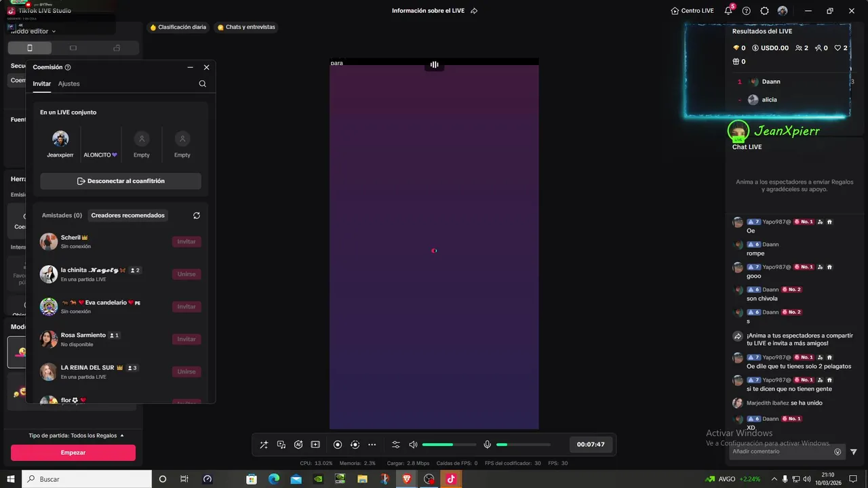868x488 pixels.
Task: Open TikTok LIVE Studio taskbar icon
Action: (451, 479)
